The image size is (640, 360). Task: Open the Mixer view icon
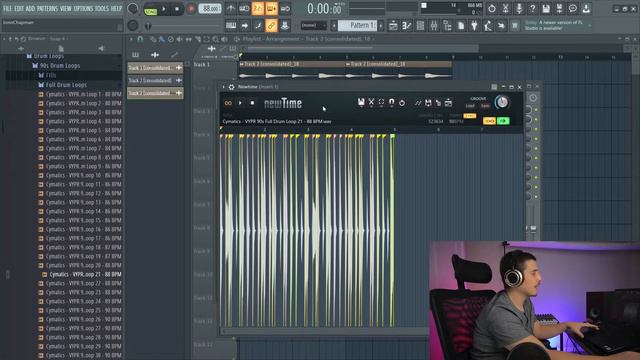pos(434,26)
